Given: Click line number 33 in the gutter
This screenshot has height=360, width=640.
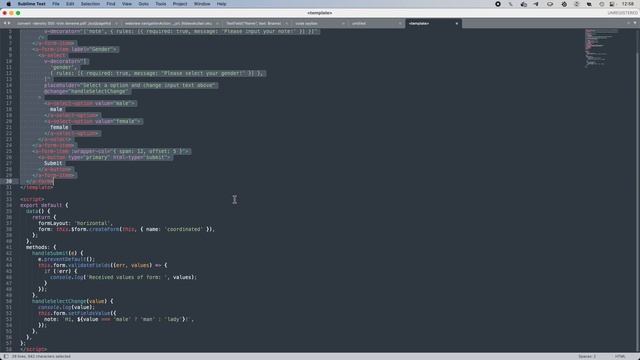Looking at the screenshot, I should pyautogui.click(x=9, y=199).
